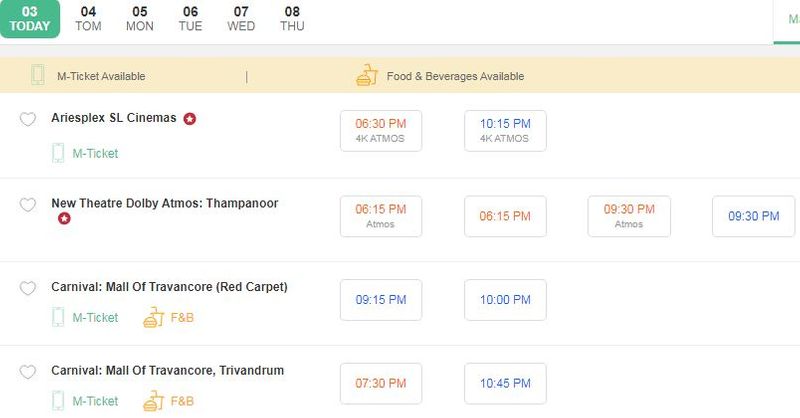Click heart beside Carnival Mall Of Travancore, Trivandrum
800x418 pixels.
(x=28, y=372)
